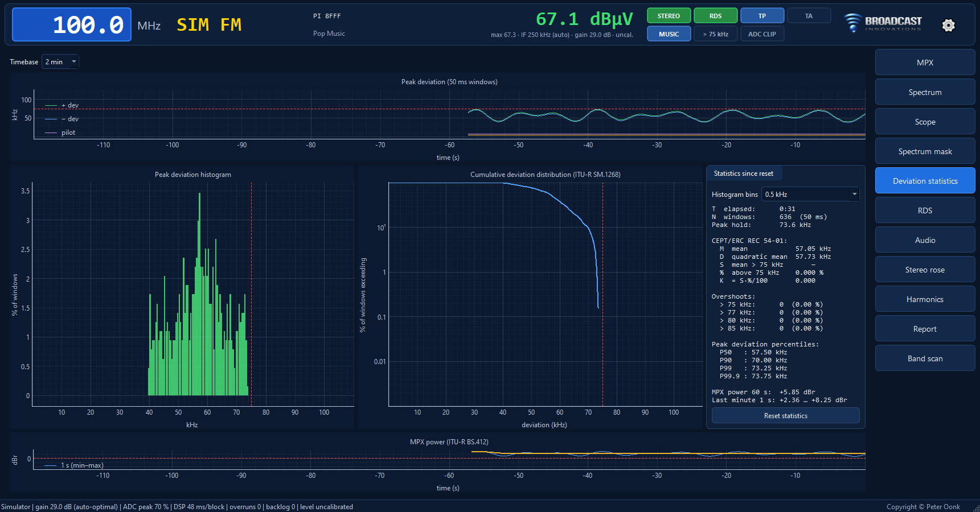980x512 pixels.
Task: Click the SIM FM station name
Action: (x=209, y=25)
